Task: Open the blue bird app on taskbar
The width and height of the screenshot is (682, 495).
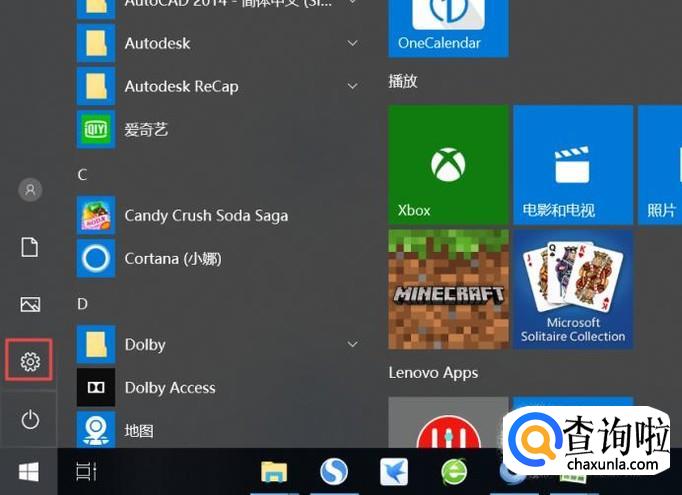Action: click(x=394, y=472)
